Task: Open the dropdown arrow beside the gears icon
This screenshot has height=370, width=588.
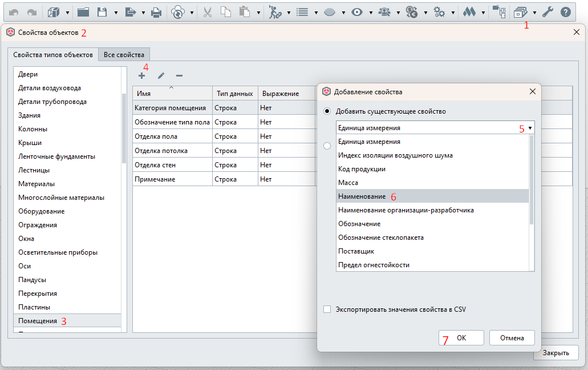Action: tap(453, 13)
